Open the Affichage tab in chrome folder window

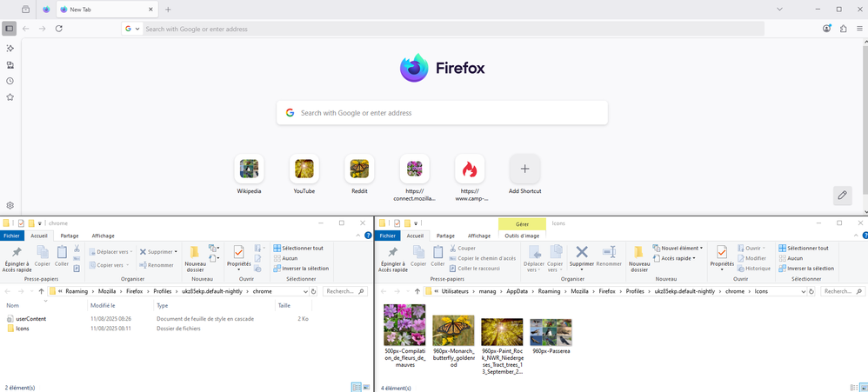click(x=103, y=236)
